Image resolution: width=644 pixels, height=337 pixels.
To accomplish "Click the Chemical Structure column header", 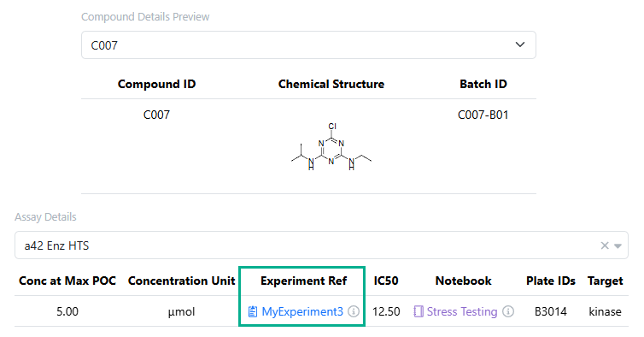I will point(331,84).
